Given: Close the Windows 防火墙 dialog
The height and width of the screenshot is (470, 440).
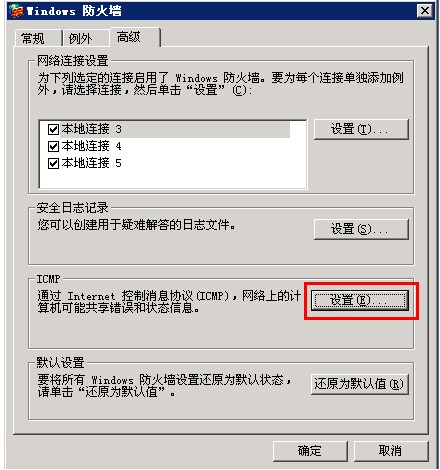Looking at the screenshot, I should tap(425, 11).
